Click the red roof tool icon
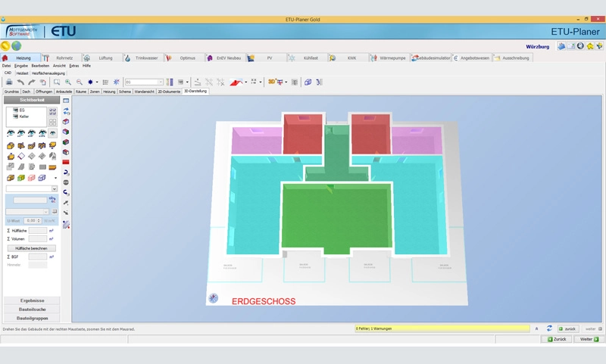The image size is (606, 364). tap(236, 82)
